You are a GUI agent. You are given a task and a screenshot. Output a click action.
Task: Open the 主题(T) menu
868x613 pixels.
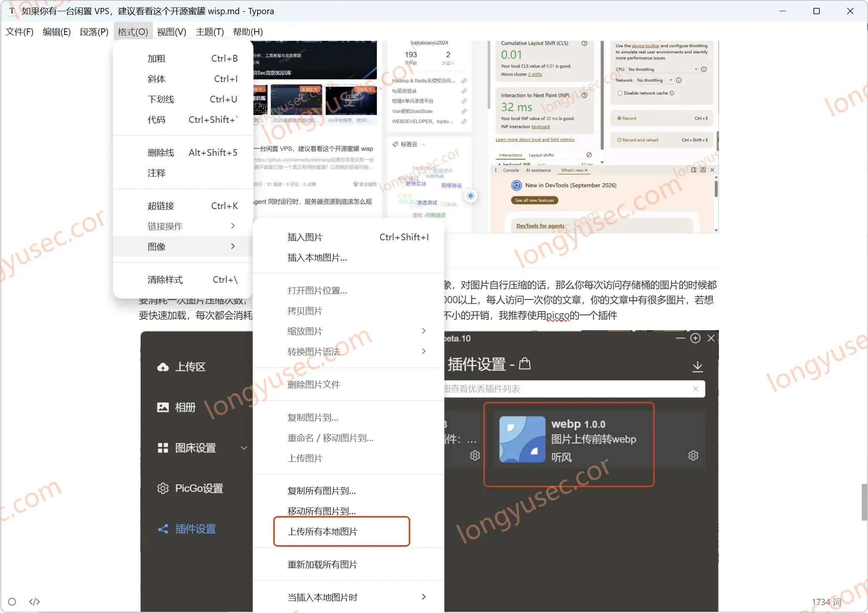point(210,32)
